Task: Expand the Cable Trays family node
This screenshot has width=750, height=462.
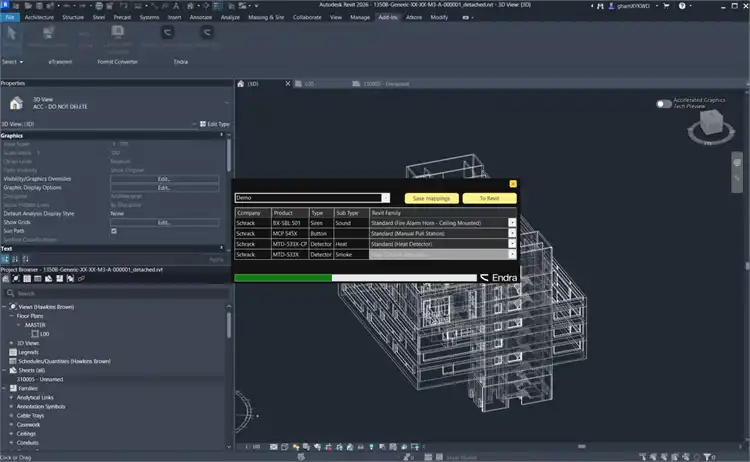Action: point(11,416)
